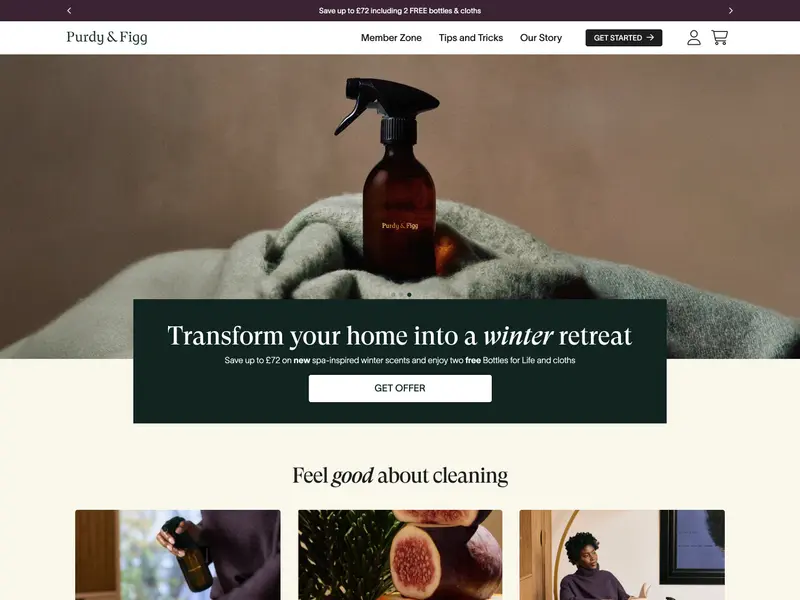The image size is (800, 600).
Task: Open the user account icon
Action: [693, 37]
